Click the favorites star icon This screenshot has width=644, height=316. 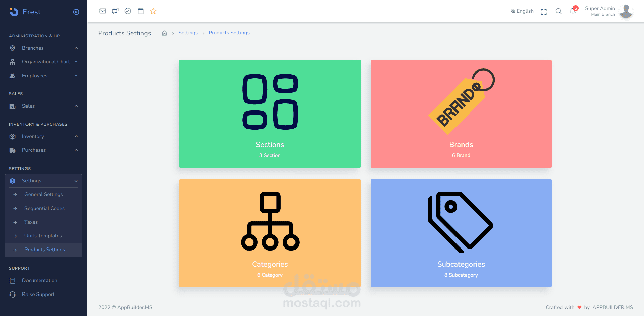[x=153, y=11]
